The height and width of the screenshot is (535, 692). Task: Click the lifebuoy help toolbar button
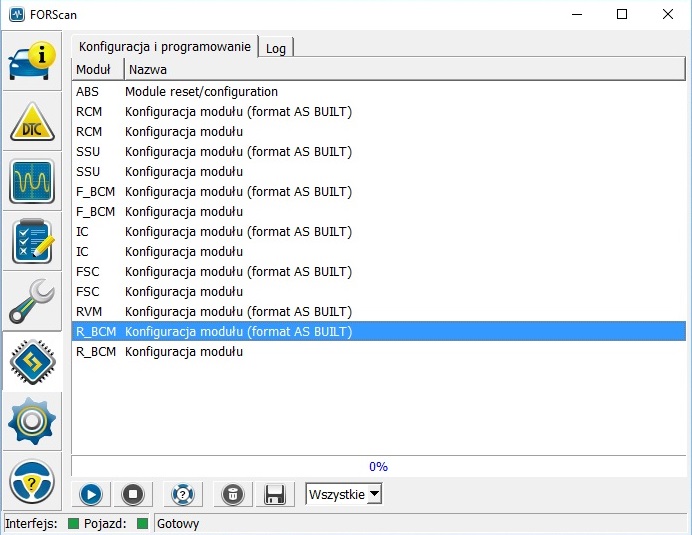pos(182,494)
